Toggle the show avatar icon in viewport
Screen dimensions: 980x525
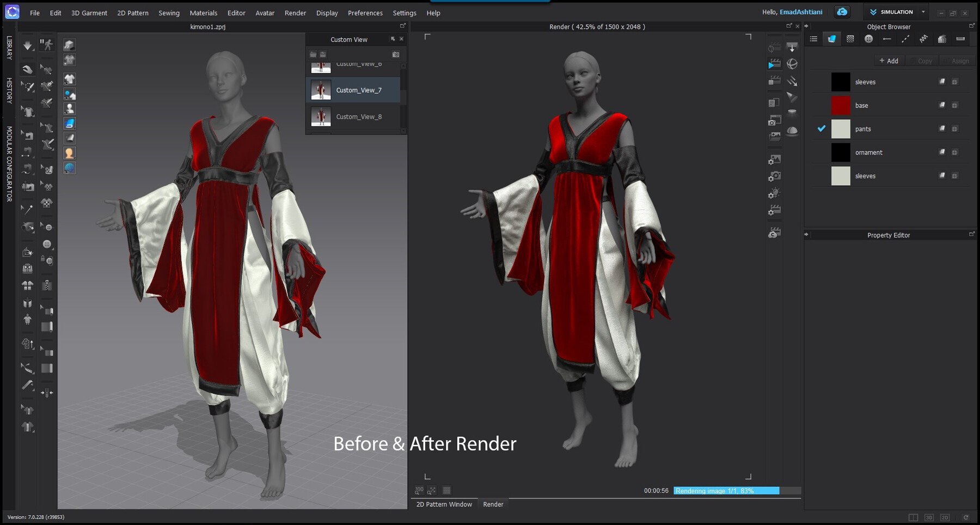(69, 108)
